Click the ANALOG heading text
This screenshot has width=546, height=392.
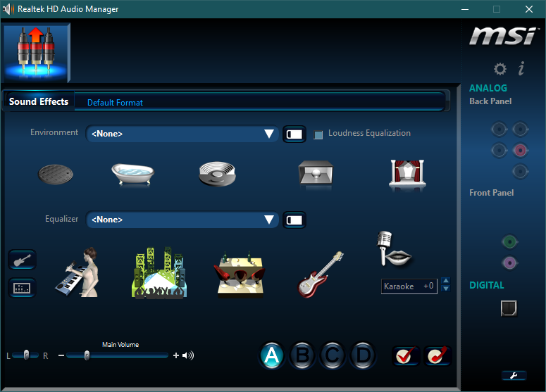pyautogui.click(x=488, y=89)
